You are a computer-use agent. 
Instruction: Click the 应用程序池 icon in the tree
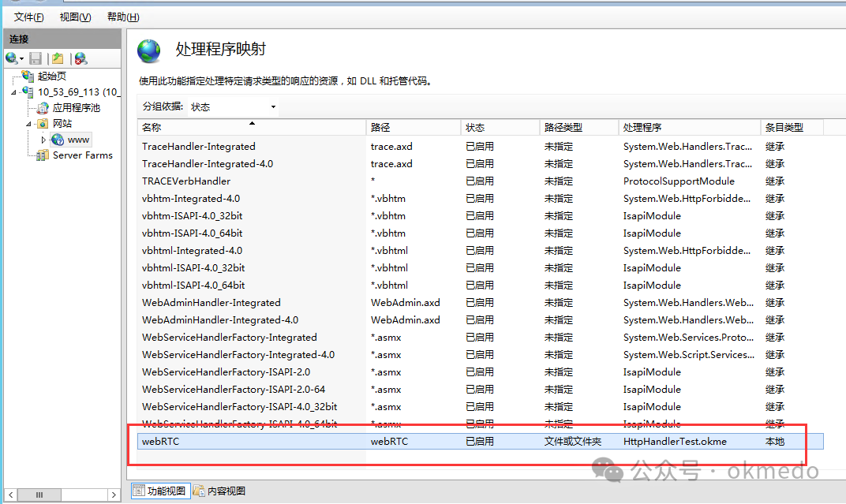[x=43, y=107]
